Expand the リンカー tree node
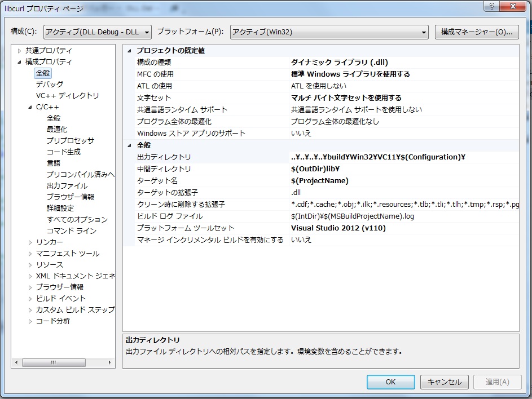Viewport: 532px width, 399px height. [x=30, y=242]
